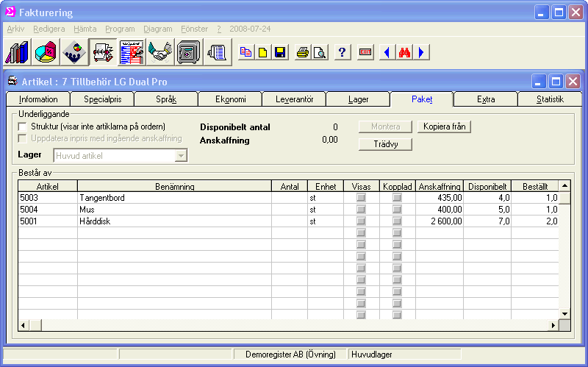
Task: Open print preview magnifier icon
Action: (x=319, y=52)
